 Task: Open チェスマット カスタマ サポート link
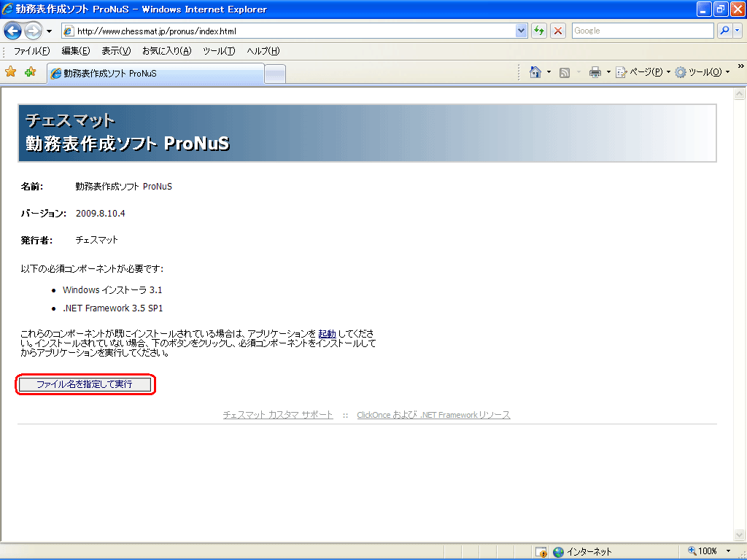[278, 415]
